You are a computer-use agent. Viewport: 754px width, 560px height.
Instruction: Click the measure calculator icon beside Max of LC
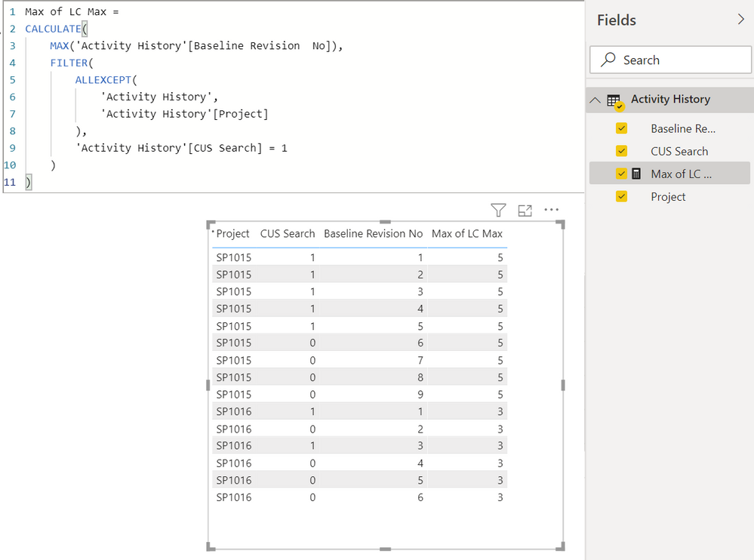(x=636, y=174)
